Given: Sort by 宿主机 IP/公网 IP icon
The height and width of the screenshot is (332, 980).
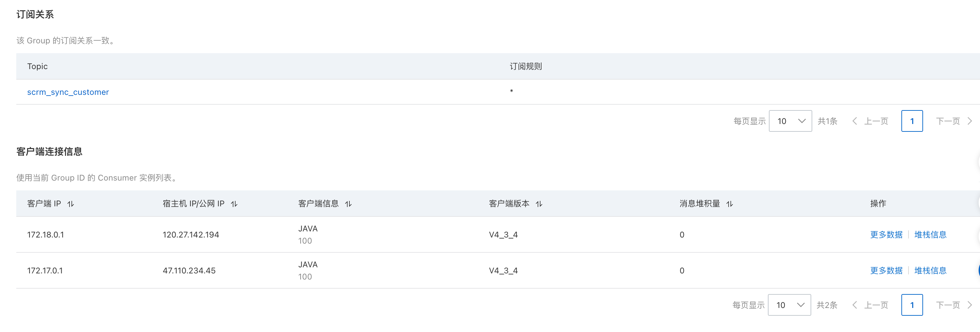Looking at the screenshot, I should tap(234, 204).
